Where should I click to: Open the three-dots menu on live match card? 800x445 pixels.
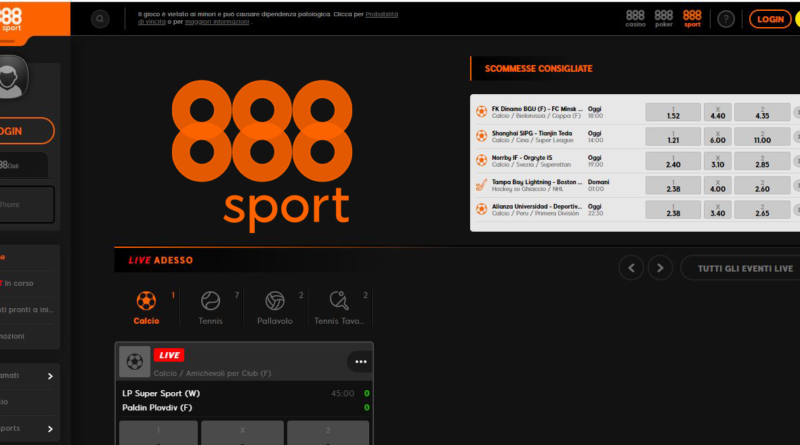[x=361, y=362]
